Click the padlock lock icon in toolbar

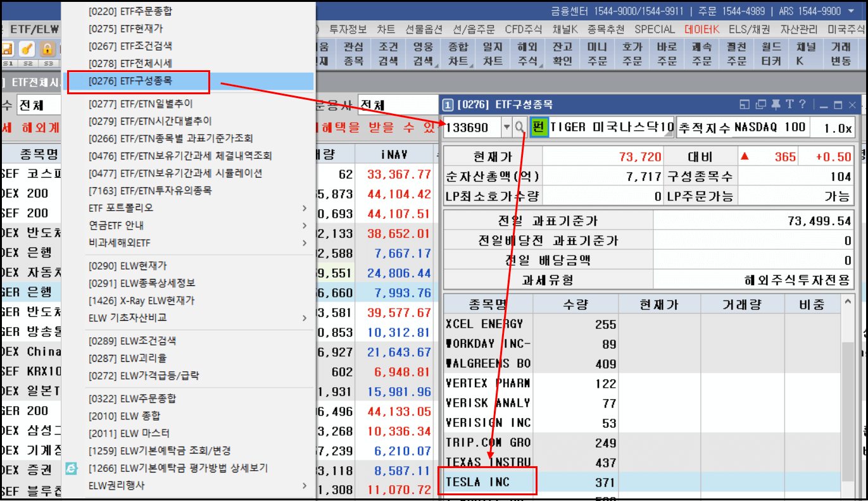pos(47,49)
